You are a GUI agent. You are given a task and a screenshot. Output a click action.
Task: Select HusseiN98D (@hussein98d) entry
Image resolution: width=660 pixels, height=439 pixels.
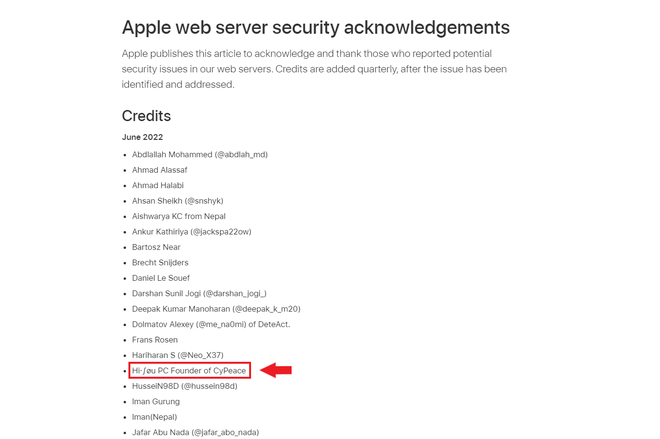(185, 386)
